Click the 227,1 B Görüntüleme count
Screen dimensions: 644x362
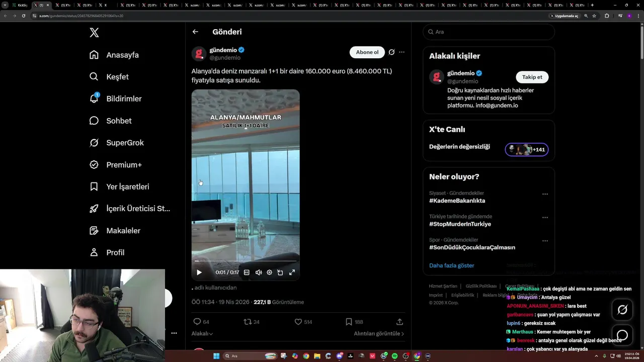click(279, 302)
